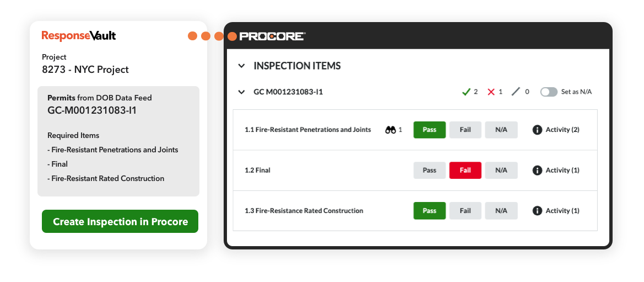
Task: Click the Procore logo in header
Action: pos(272,36)
